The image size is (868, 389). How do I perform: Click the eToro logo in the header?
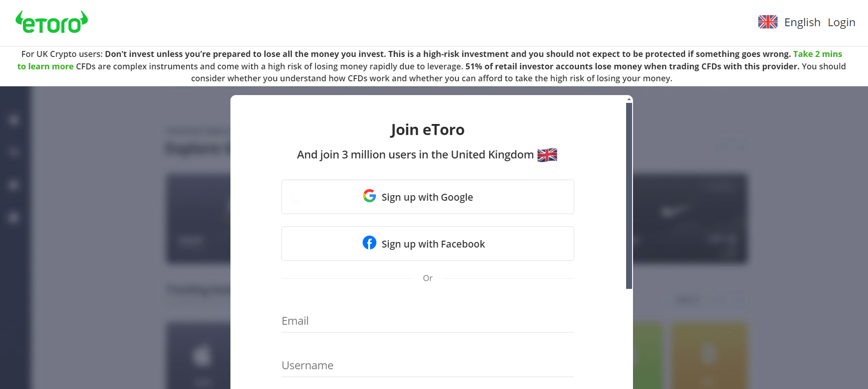[x=51, y=22]
